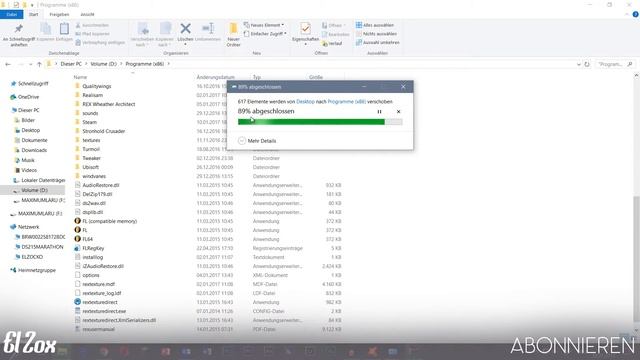Click the Einfügen ribbon icon

tap(64, 29)
